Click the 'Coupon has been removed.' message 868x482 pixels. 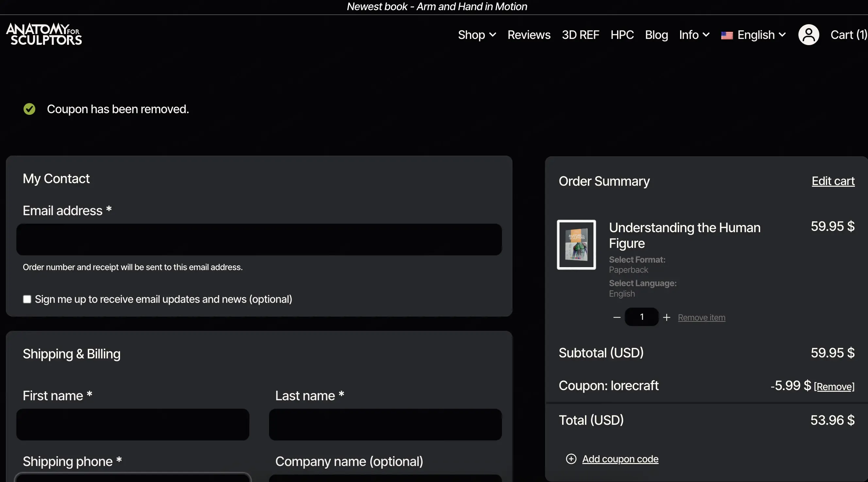point(118,109)
